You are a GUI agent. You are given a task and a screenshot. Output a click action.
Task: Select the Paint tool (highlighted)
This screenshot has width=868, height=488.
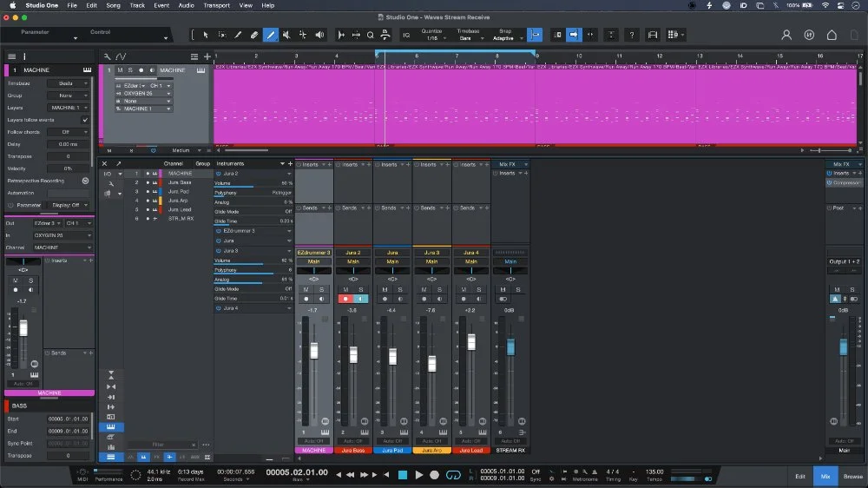tap(270, 35)
